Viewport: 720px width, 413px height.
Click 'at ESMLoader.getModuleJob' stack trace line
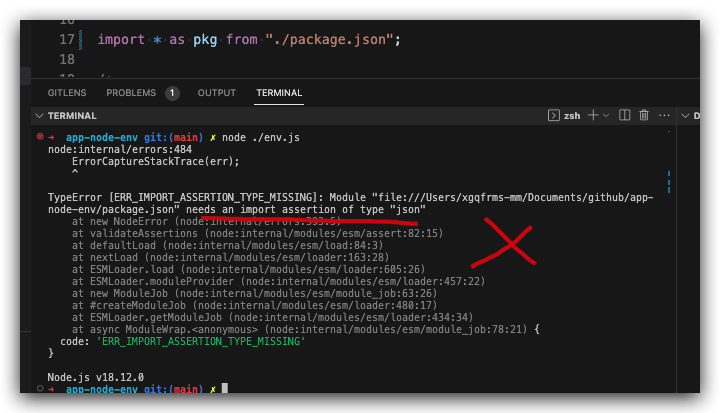tap(272, 317)
